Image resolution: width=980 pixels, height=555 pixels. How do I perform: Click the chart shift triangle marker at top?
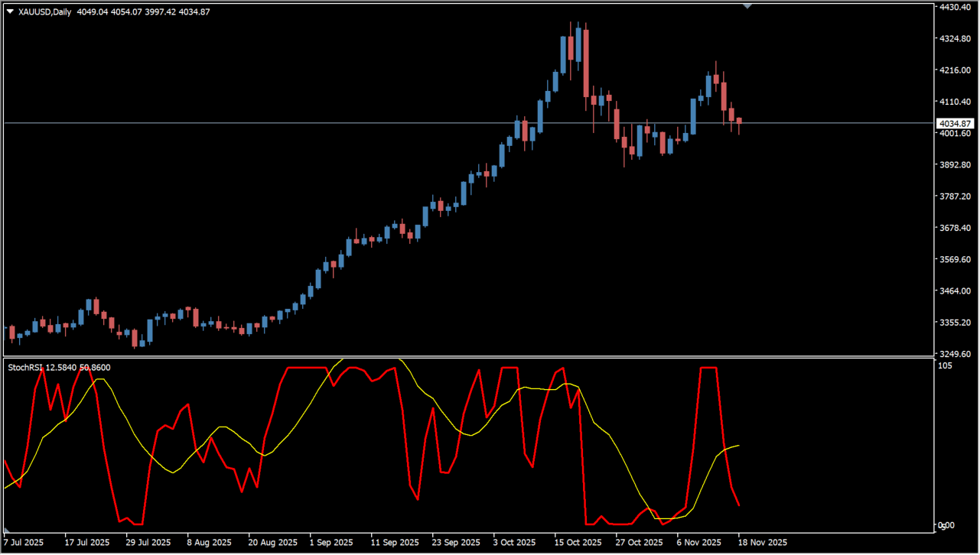[747, 5]
